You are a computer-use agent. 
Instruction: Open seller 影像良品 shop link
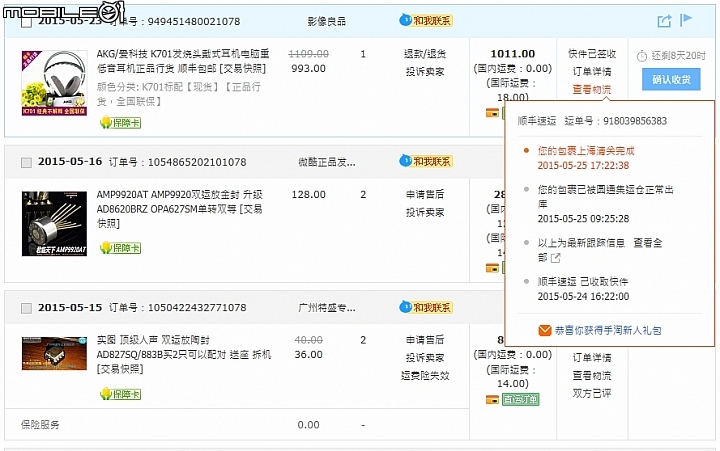326,22
